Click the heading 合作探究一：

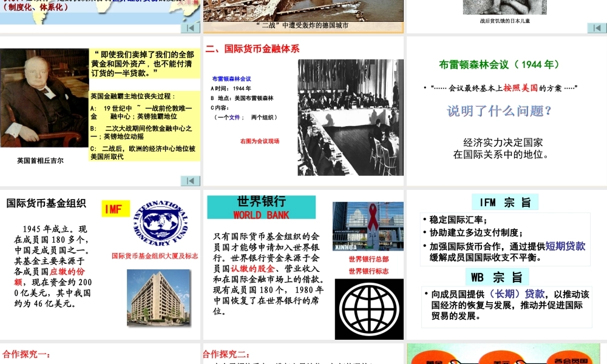click(x=26, y=354)
